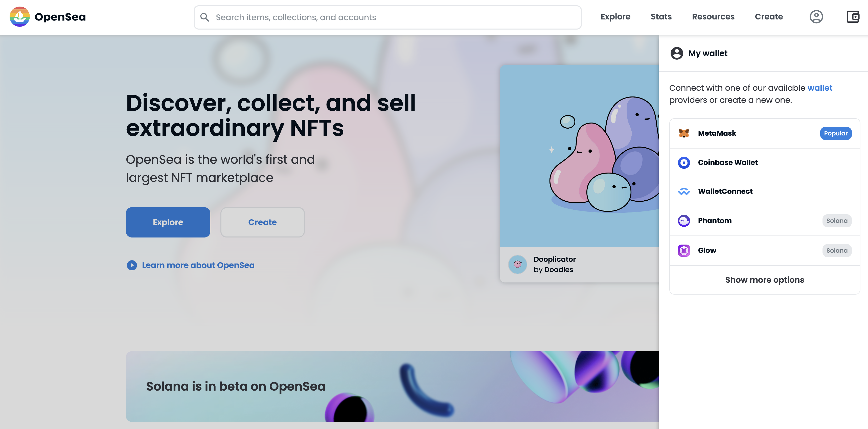This screenshot has width=868, height=429.
Task: Click the Phantom ghost icon
Action: tap(684, 221)
